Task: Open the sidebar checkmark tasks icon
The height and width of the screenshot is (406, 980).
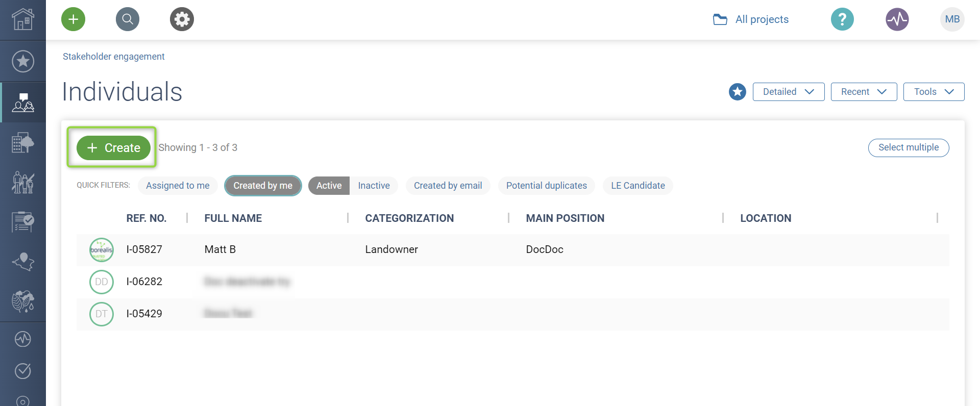Action: coord(23,371)
